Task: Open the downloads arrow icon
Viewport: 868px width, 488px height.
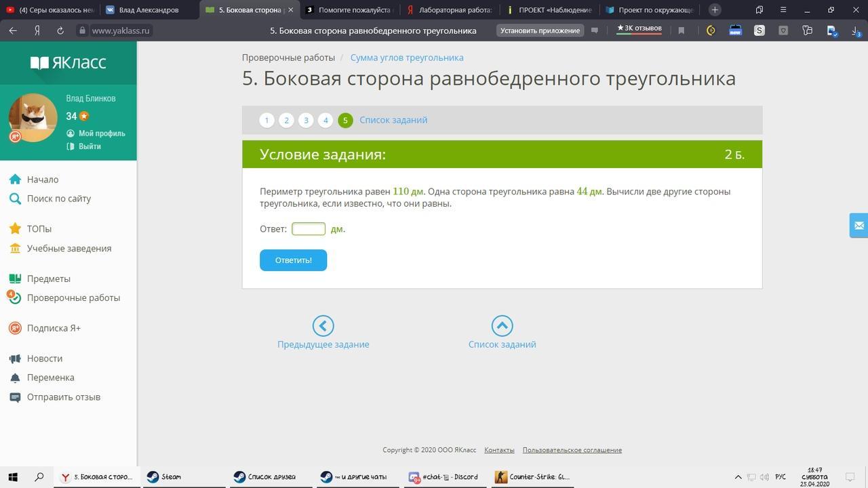Action: [x=856, y=30]
